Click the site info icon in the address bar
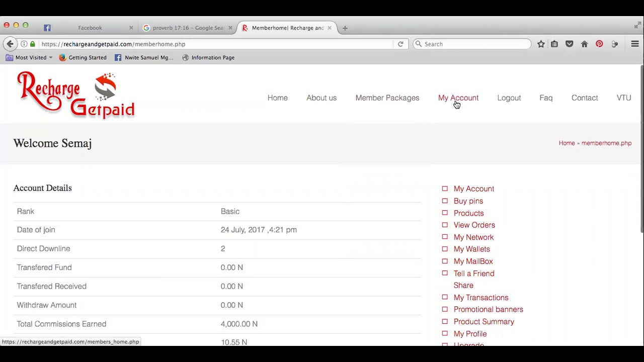Image resolution: width=644 pixels, height=362 pixels. click(x=24, y=44)
